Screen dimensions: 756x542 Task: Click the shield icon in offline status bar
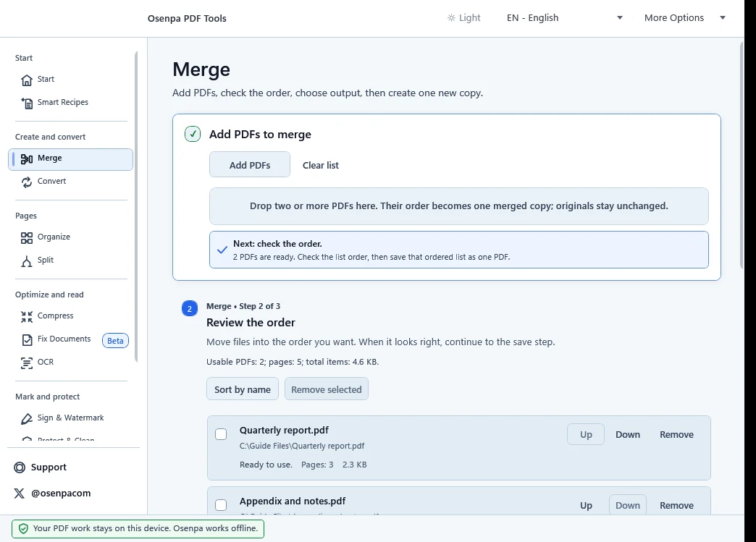click(23, 528)
